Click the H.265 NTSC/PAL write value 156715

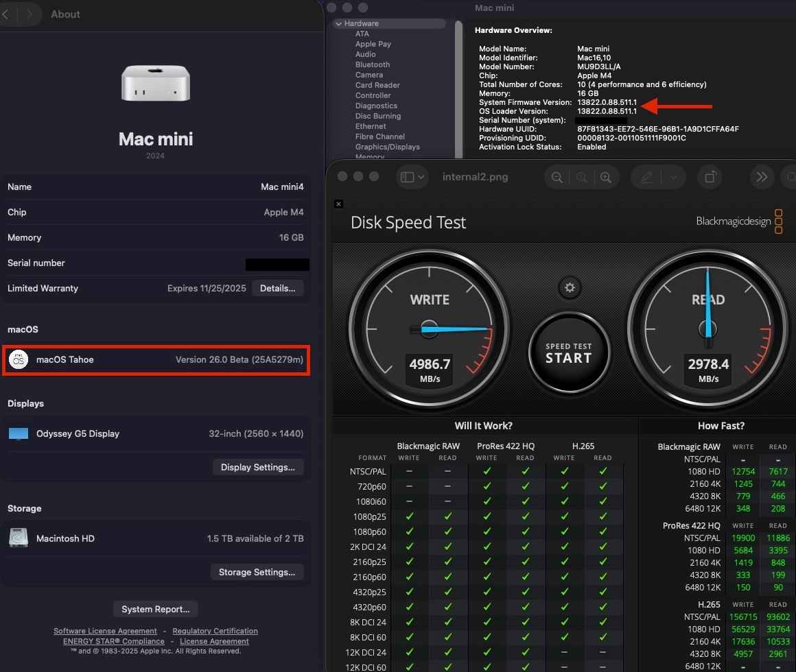(743, 616)
